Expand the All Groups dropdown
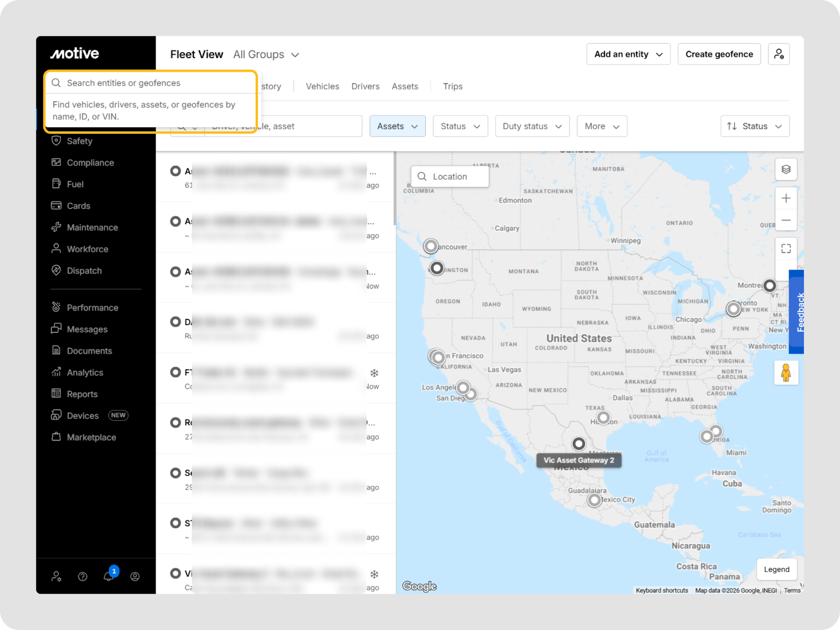 tap(266, 55)
